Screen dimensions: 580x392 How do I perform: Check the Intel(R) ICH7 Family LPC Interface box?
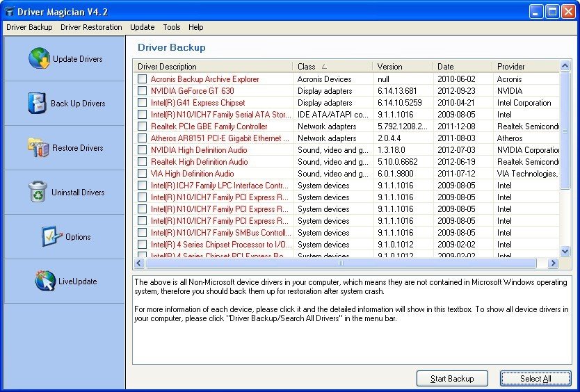click(x=142, y=186)
